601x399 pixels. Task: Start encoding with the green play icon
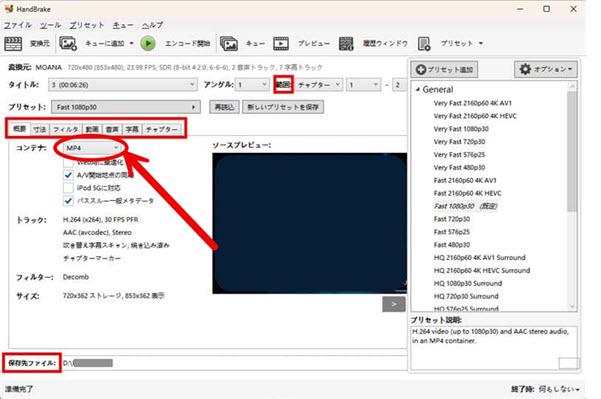point(148,43)
